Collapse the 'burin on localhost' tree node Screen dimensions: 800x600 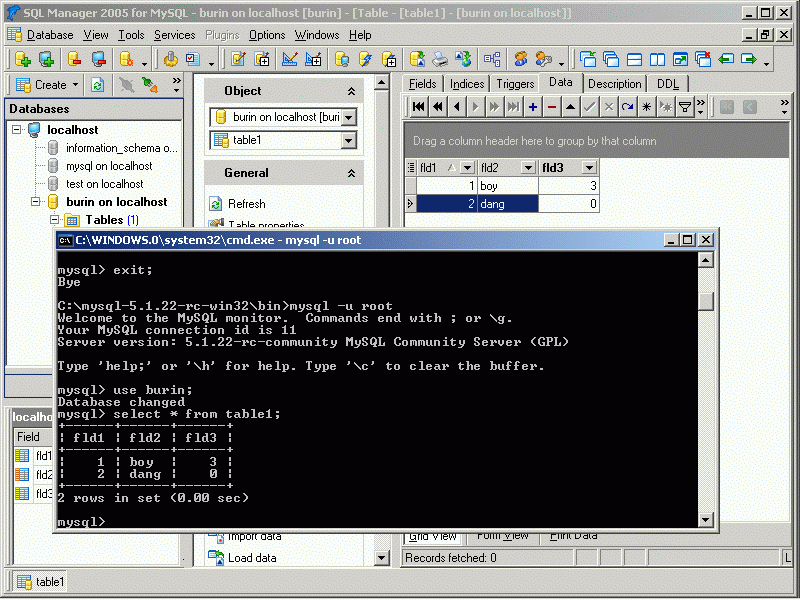click(x=35, y=202)
